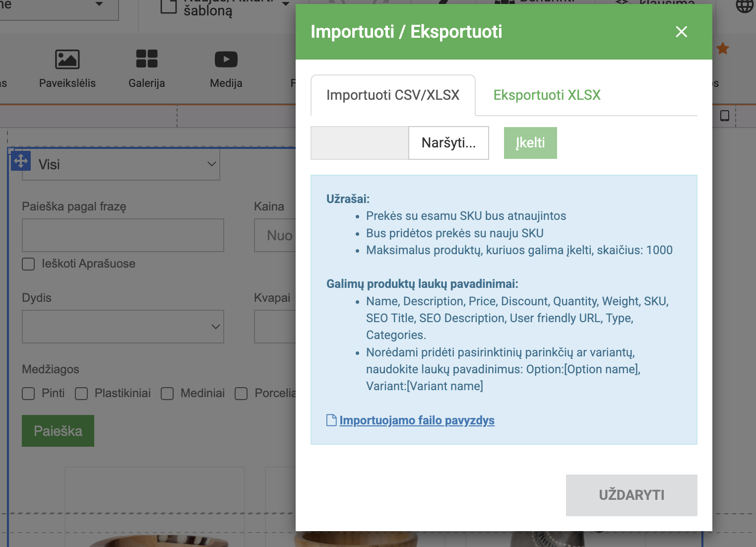756x547 pixels.
Task: Open the Visi category dropdown
Action: coord(121,164)
